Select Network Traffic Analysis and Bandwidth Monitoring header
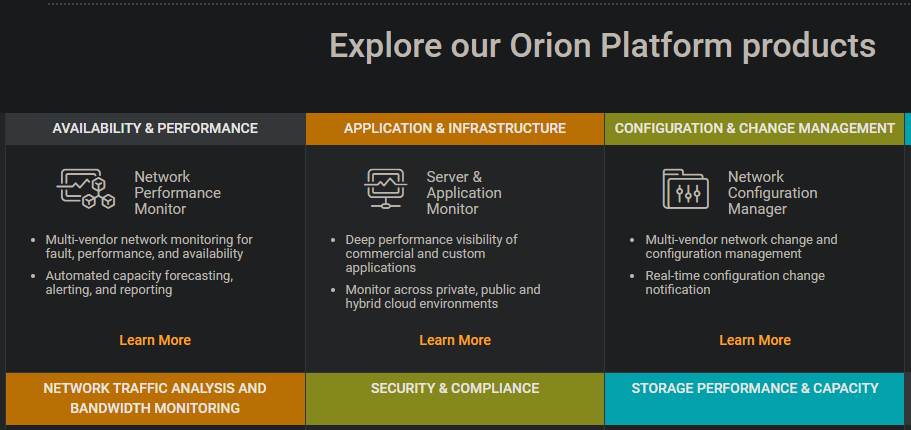This screenshot has width=911, height=430. pyautogui.click(x=155, y=399)
